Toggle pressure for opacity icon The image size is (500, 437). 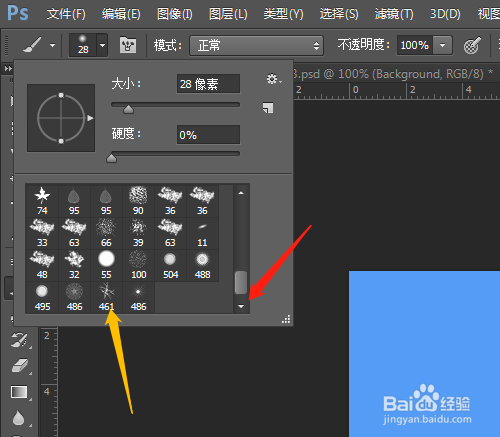click(472, 45)
